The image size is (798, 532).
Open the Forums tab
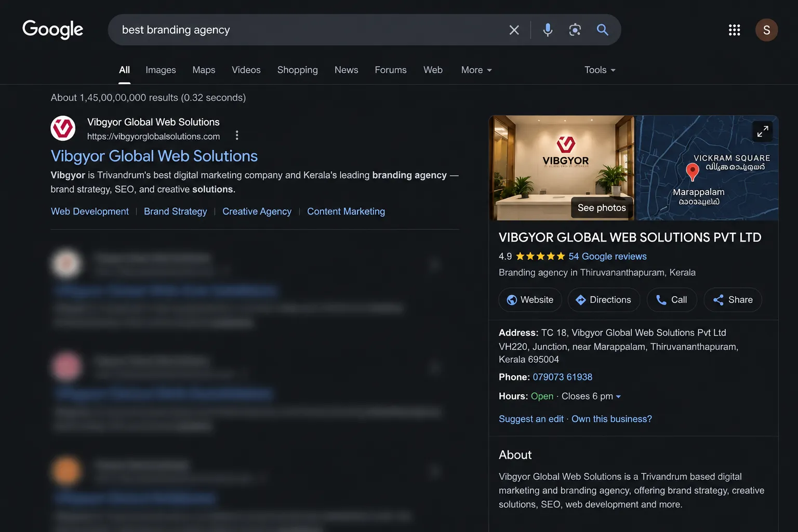pyautogui.click(x=391, y=70)
